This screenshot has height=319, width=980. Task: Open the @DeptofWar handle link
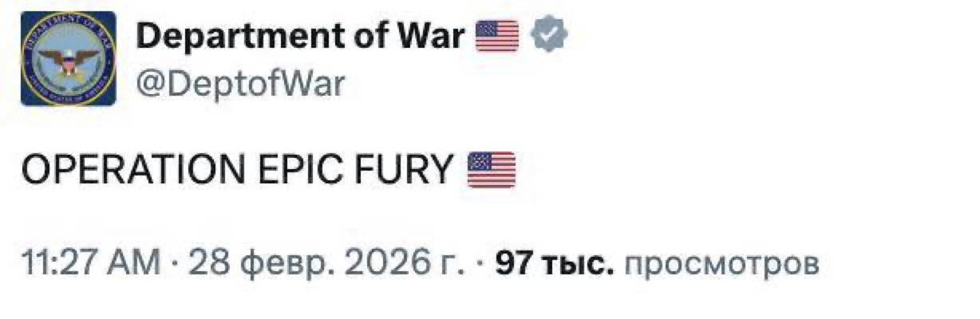click(x=240, y=82)
